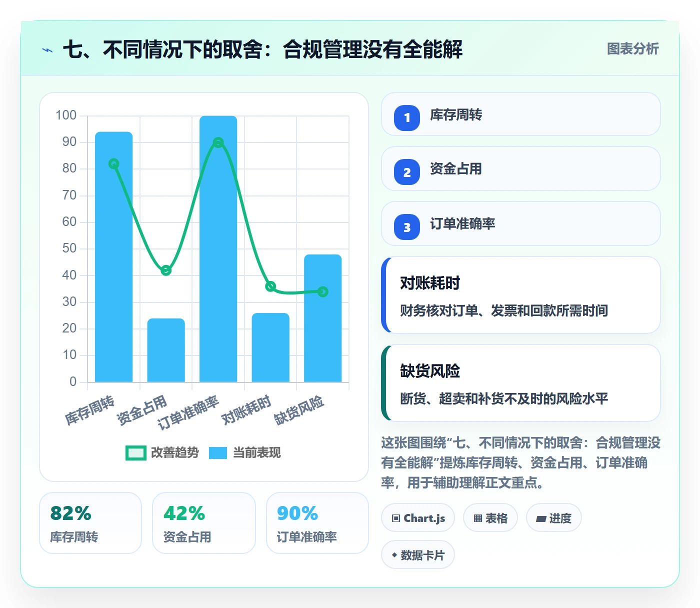Click the 缺货风险 bar in the chart
This screenshot has width=700, height=608.
coord(323,318)
